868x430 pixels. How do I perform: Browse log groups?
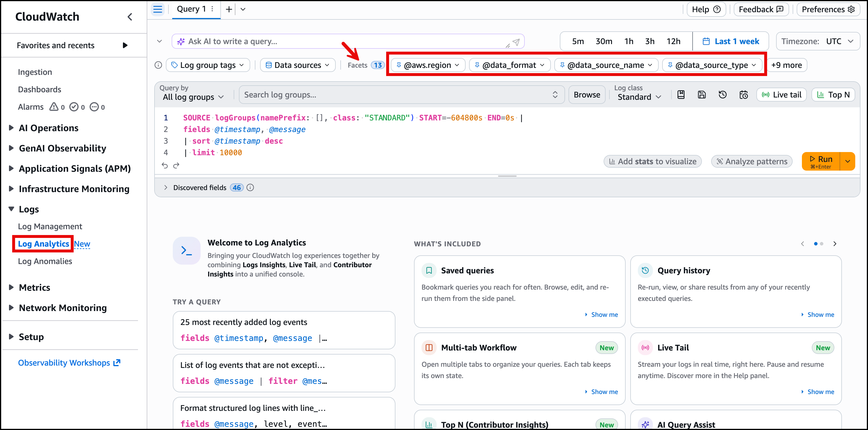[x=587, y=95]
